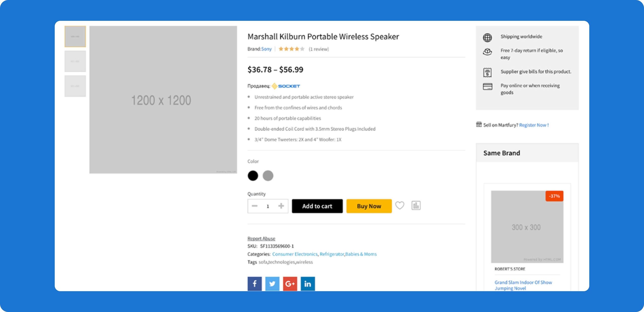Click the Add to cart button
The image size is (644, 312).
pos(317,206)
